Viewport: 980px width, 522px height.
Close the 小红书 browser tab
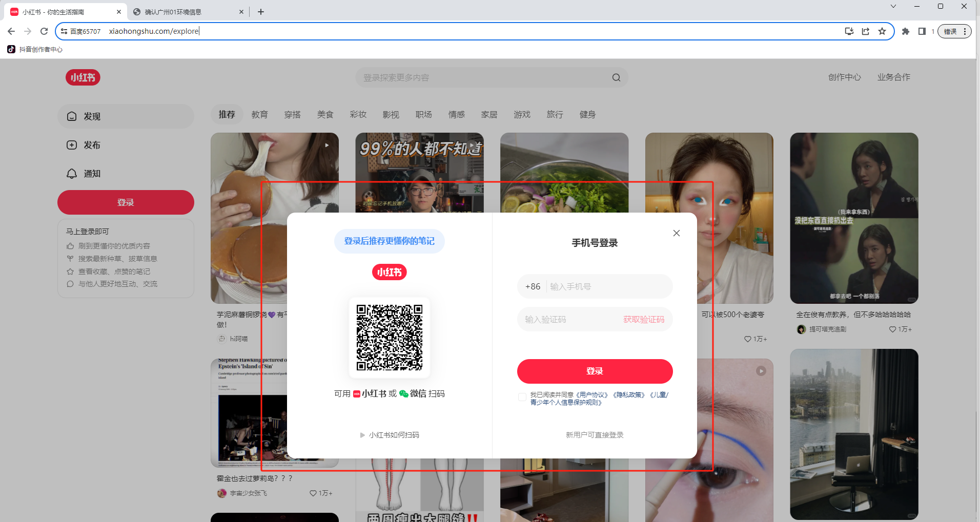click(119, 12)
